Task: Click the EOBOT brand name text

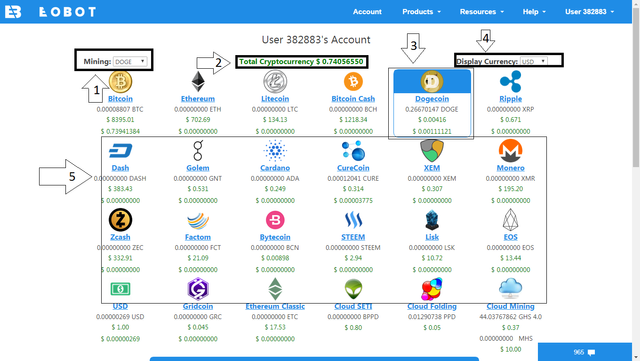Action: (67, 12)
